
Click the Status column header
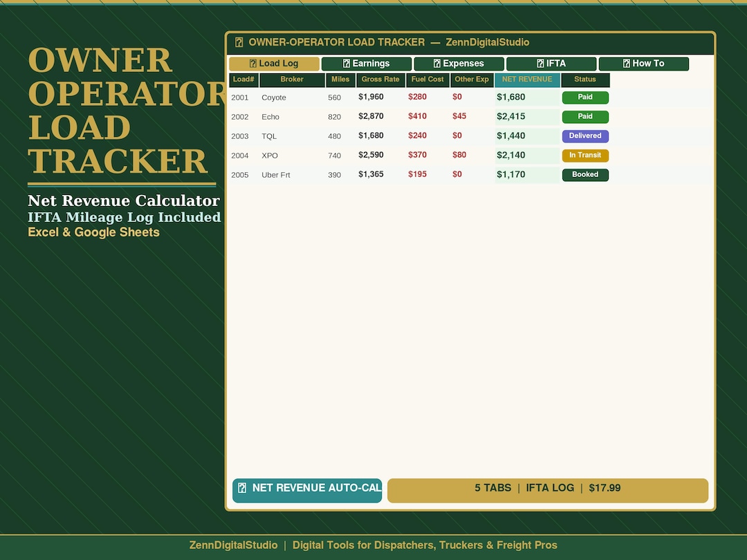coord(586,80)
